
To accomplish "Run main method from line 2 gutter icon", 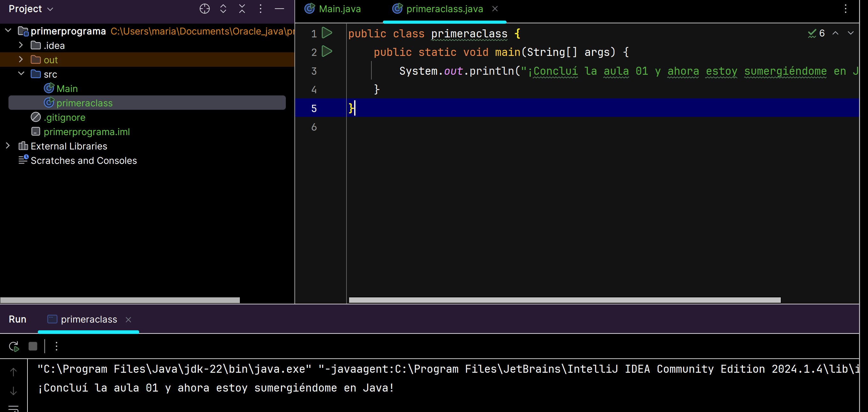I will pyautogui.click(x=327, y=51).
